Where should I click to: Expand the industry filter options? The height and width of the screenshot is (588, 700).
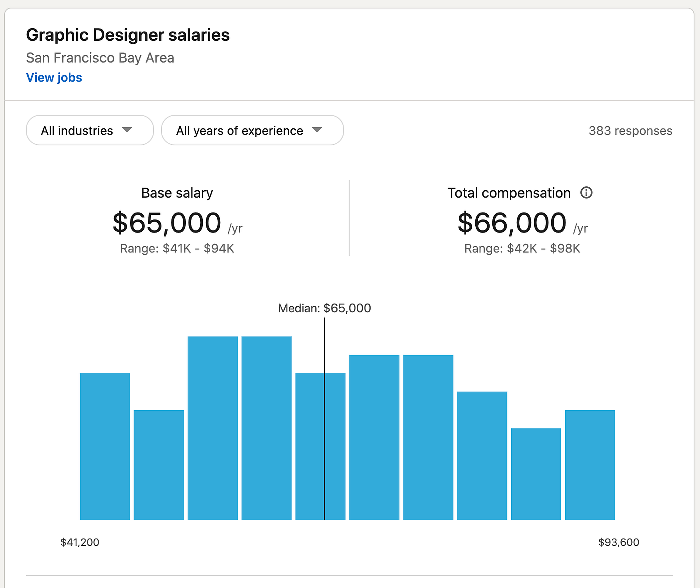[90, 130]
